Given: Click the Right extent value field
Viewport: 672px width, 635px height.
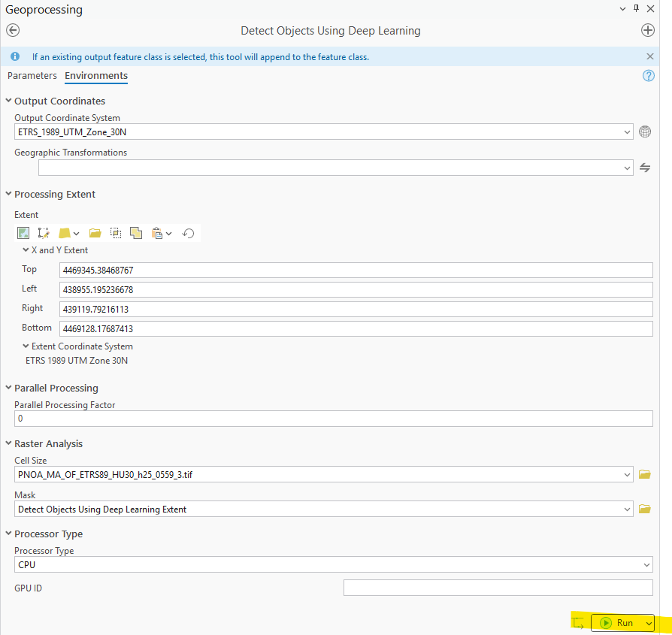Looking at the screenshot, I should [356, 310].
